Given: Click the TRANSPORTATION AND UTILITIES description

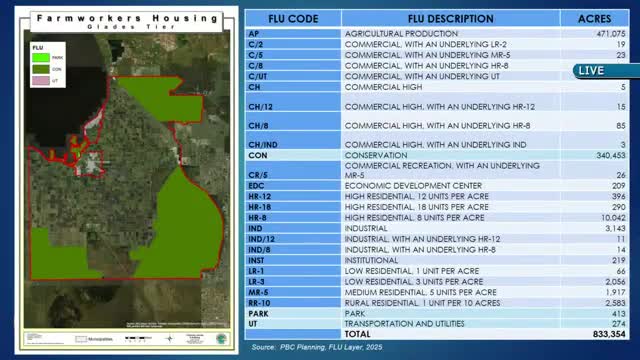Looking at the screenshot, I should pos(404,324).
